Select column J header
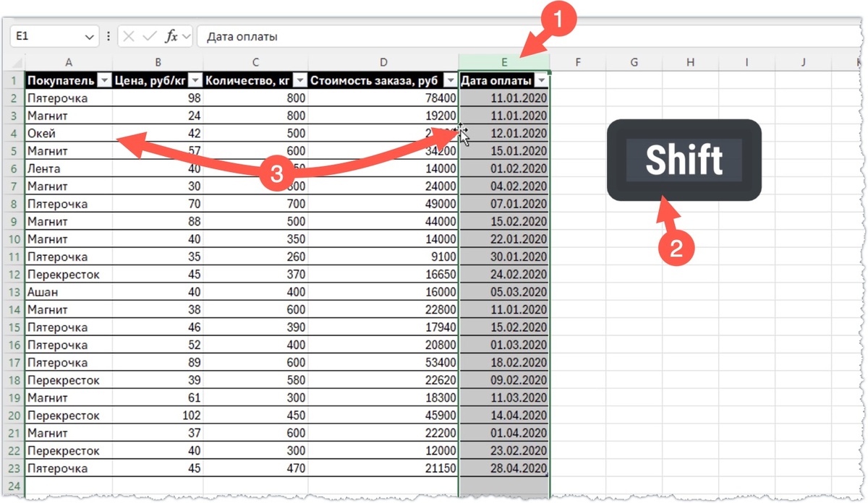 click(803, 63)
